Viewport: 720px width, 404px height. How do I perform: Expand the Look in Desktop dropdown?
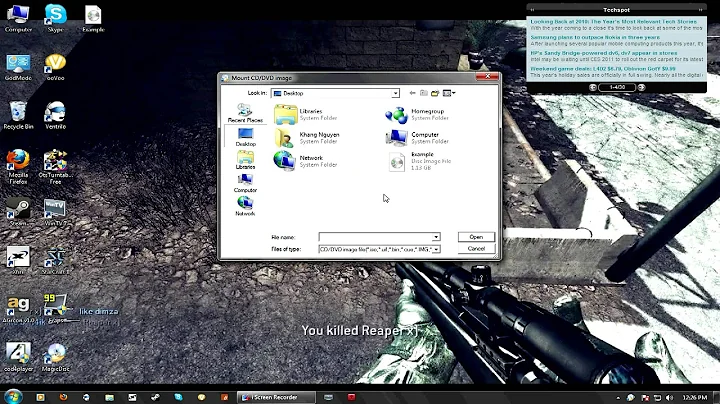click(395, 93)
